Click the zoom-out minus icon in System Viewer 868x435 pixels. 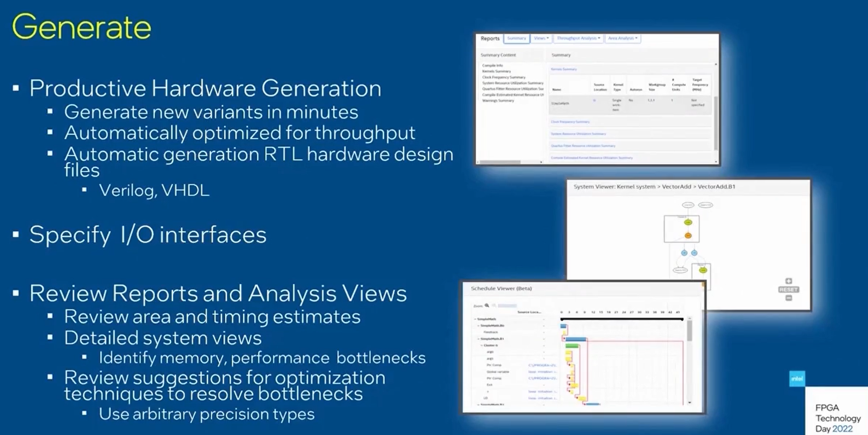(x=788, y=298)
